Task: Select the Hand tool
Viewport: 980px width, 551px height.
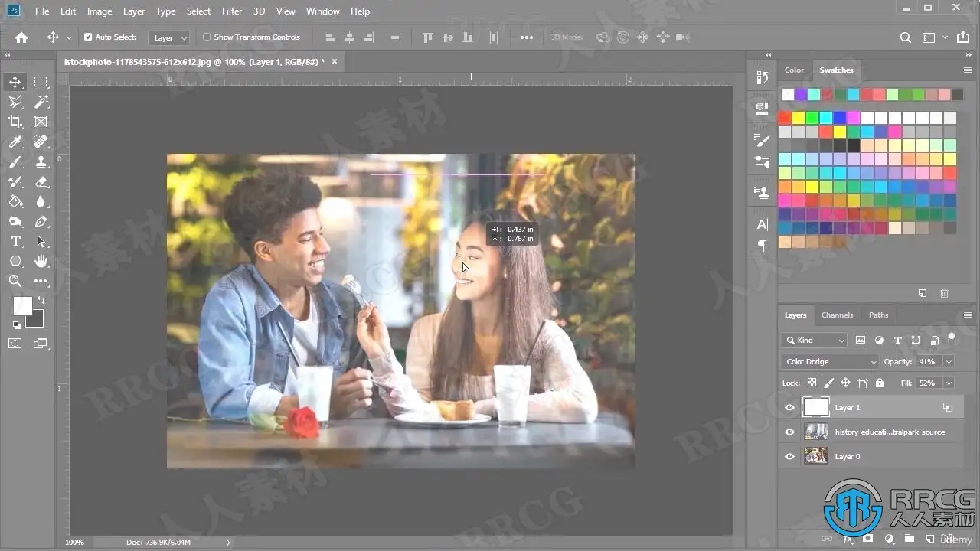Action: pos(41,261)
